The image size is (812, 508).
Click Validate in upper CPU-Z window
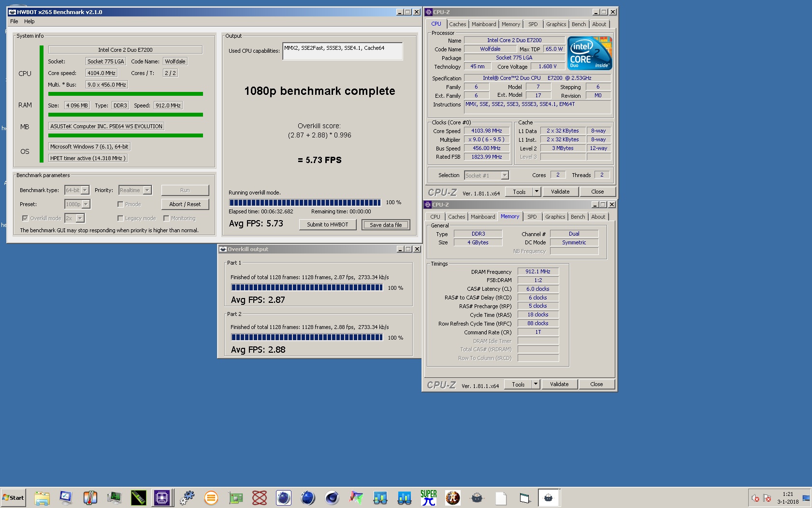[x=560, y=192]
